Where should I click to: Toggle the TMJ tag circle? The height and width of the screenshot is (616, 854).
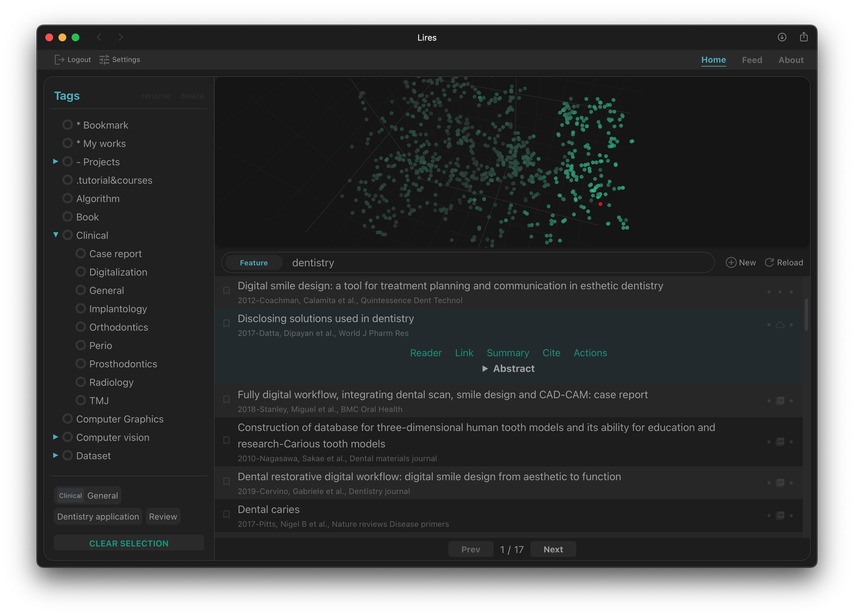click(x=81, y=400)
